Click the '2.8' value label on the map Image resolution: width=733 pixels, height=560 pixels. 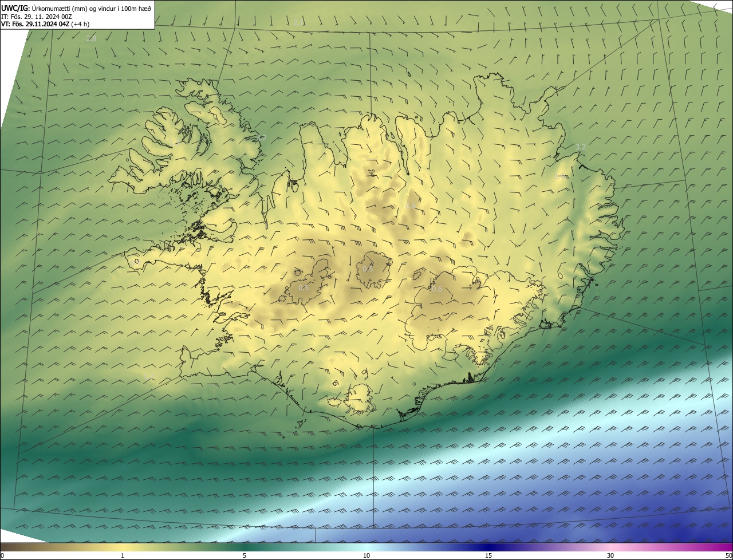[91, 39]
